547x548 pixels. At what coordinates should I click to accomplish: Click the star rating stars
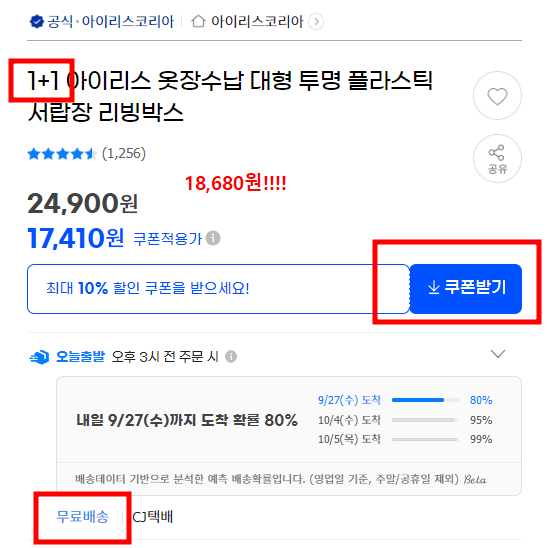tap(62, 154)
